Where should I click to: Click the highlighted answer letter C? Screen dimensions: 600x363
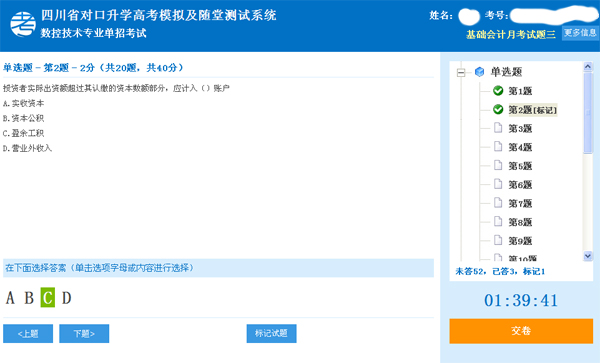(x=48, y=297)
